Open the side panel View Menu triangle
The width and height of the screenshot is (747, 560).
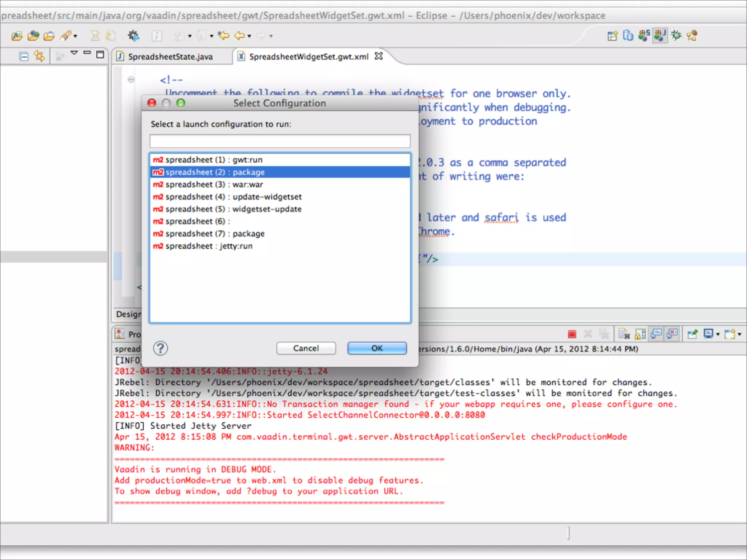pyautogui.click(x=74, y=53)
